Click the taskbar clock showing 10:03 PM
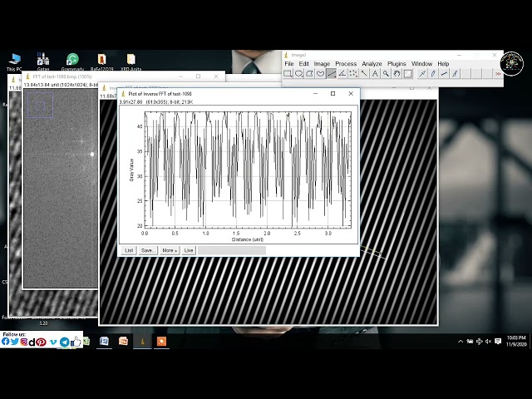 (516, 341)
